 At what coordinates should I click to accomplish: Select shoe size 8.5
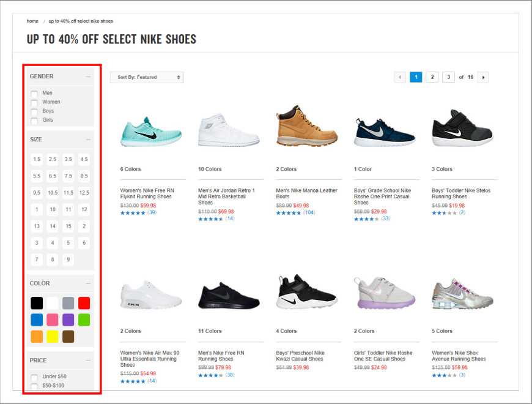pos(84,176)
